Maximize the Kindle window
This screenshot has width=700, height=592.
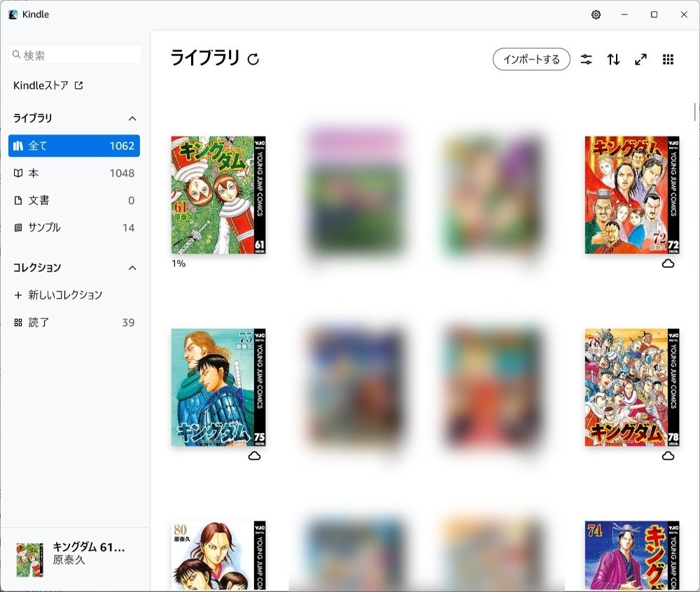pos(654,15)
